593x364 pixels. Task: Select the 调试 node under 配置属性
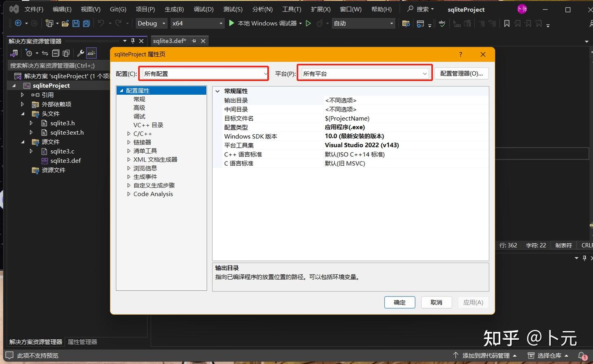[139, 116]
